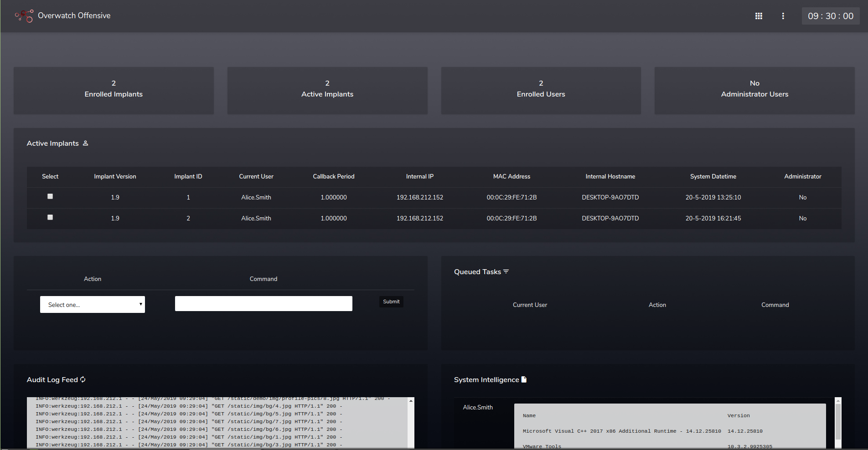The height and width of the screenshot is (450, 868).
Task: Click the audit log line for bg/4.jpg
Action: click(x=189, y=406)
